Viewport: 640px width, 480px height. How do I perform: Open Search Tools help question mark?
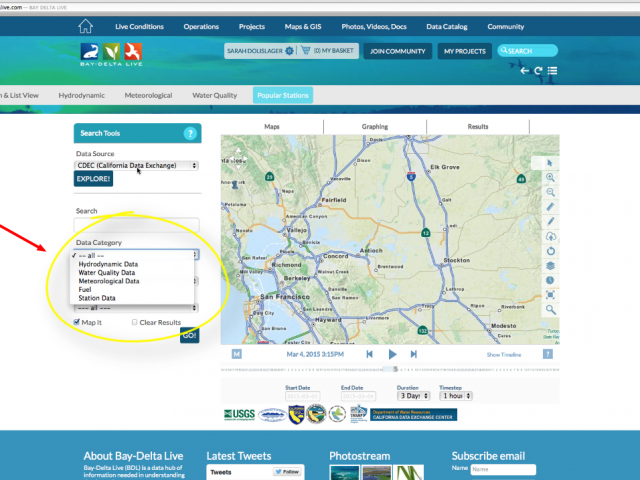click(x=190, y=133)
